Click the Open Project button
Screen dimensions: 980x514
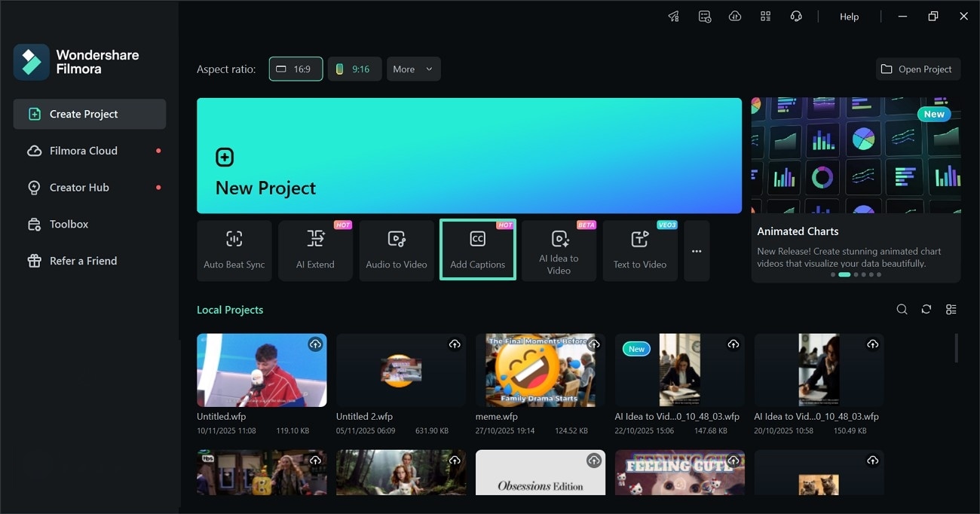pyautogui.click(x=917, y=69)
